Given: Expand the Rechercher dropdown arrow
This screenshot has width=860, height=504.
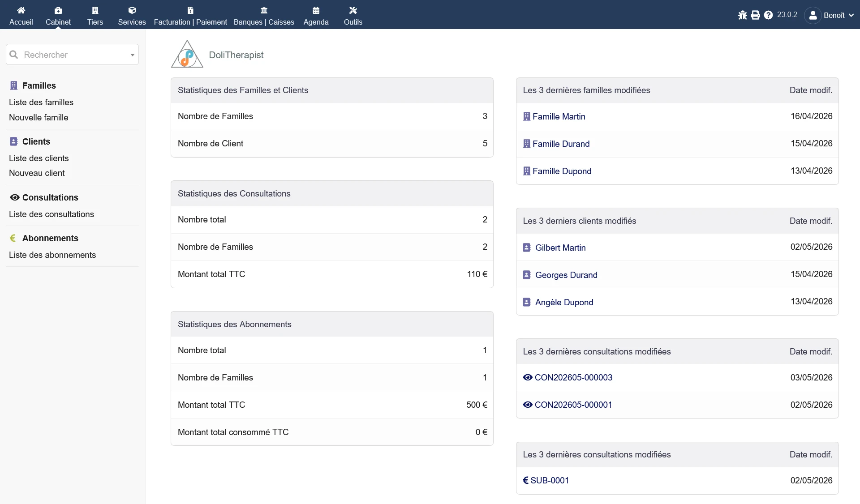Looking at the screenshot, I should click(132, 55).
